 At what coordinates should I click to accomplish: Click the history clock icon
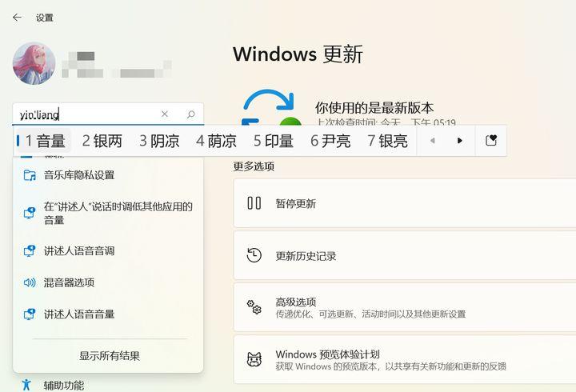254,255
